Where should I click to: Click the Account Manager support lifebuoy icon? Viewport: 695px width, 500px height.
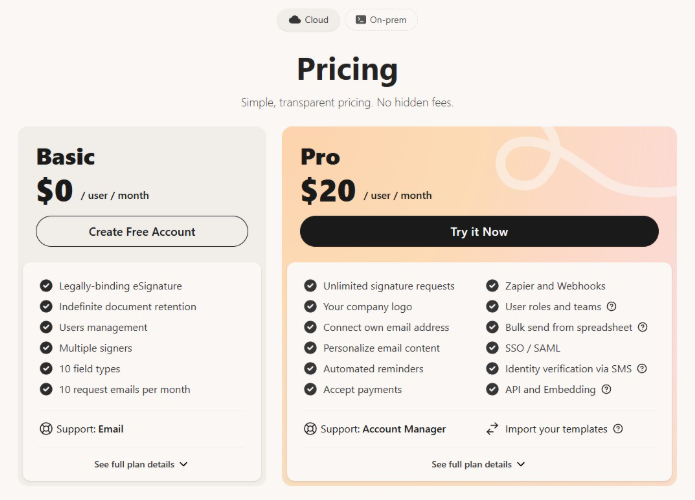[x=310, y=429]
